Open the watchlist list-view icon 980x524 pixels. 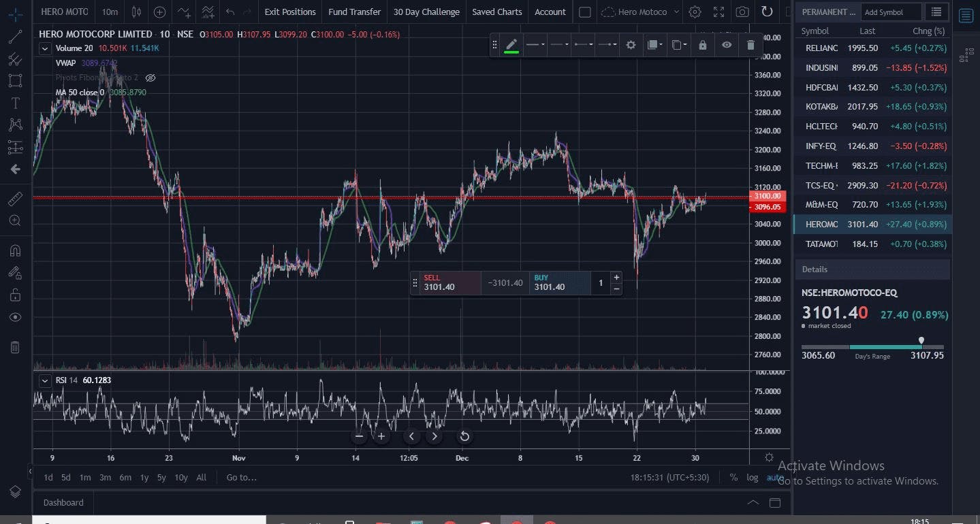(936, 12)
